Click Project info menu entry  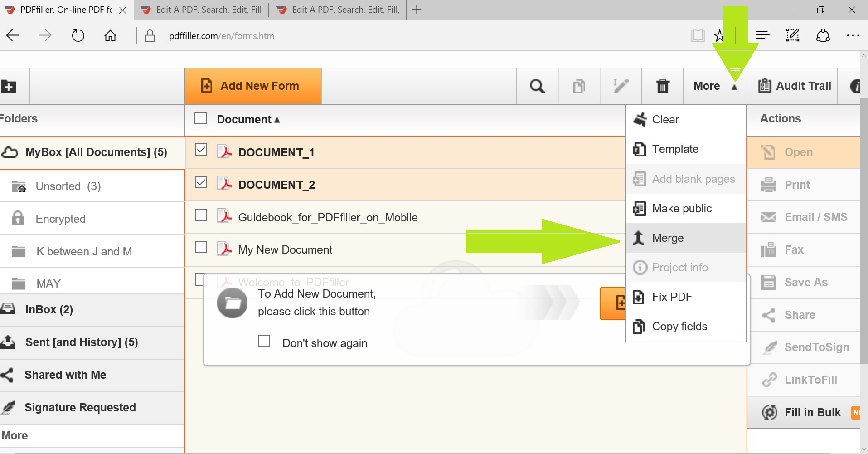pyautogui.click(x=685, y=267)
